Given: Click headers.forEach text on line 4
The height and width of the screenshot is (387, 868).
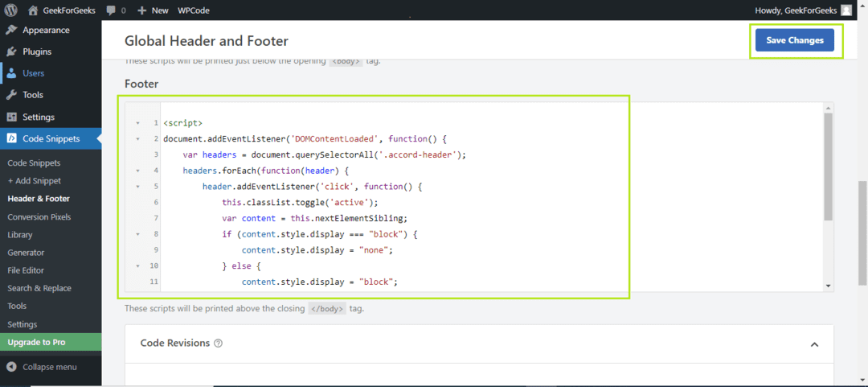Looking at the screenshot, I should click(x=218, y=171).
